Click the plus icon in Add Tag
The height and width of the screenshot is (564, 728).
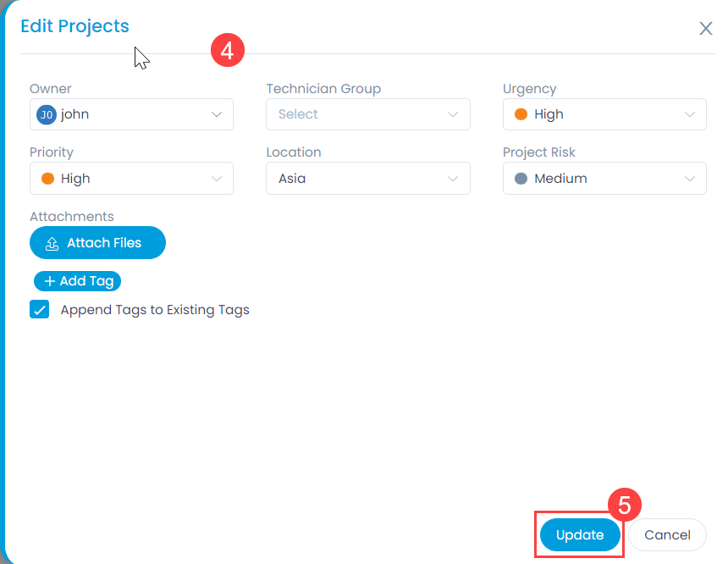(50, 281)
